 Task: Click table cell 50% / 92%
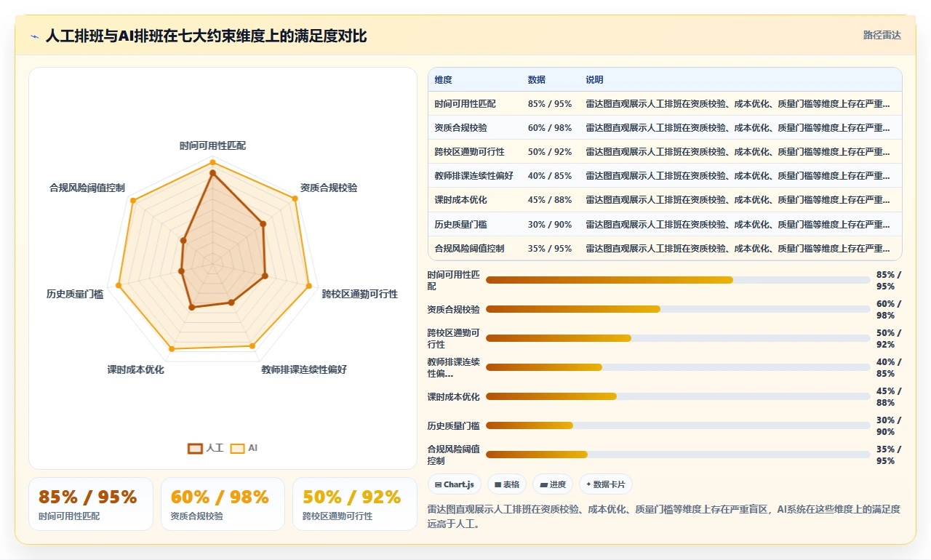pos(550,152)
